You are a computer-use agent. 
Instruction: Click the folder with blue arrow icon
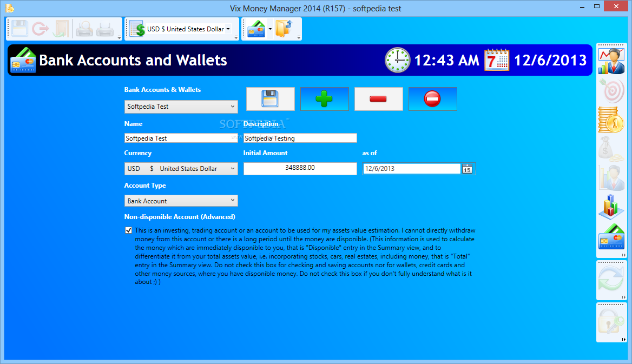pyautogui.click(x=285, y=29)
